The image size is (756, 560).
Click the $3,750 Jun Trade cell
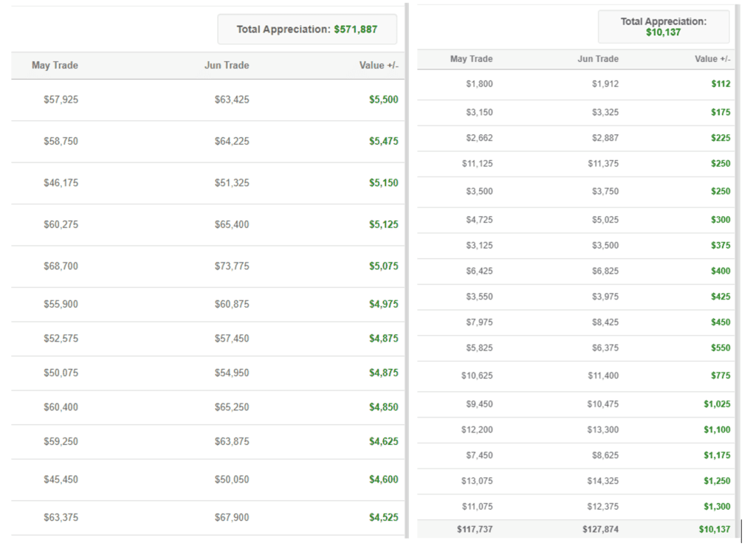[x=605, y=191]
